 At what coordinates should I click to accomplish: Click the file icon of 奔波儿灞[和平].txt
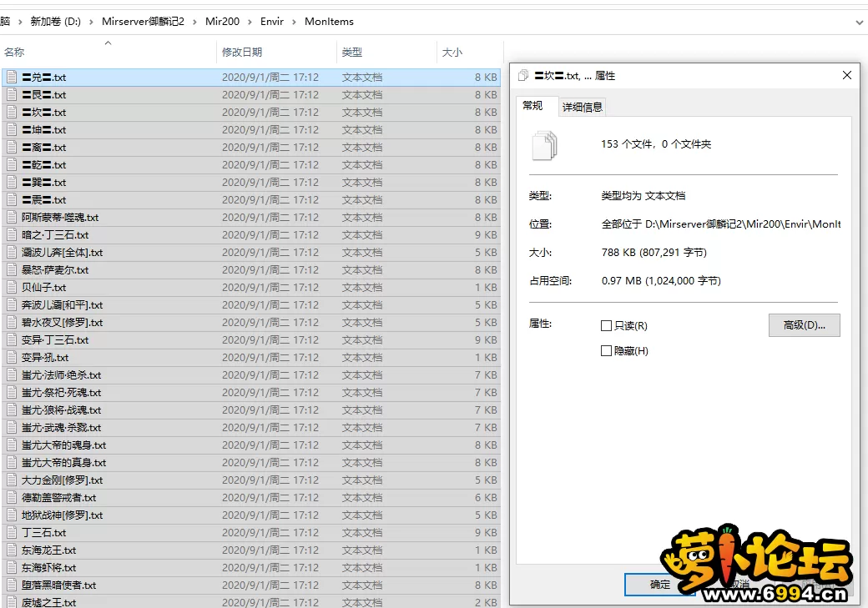[12, 304]
